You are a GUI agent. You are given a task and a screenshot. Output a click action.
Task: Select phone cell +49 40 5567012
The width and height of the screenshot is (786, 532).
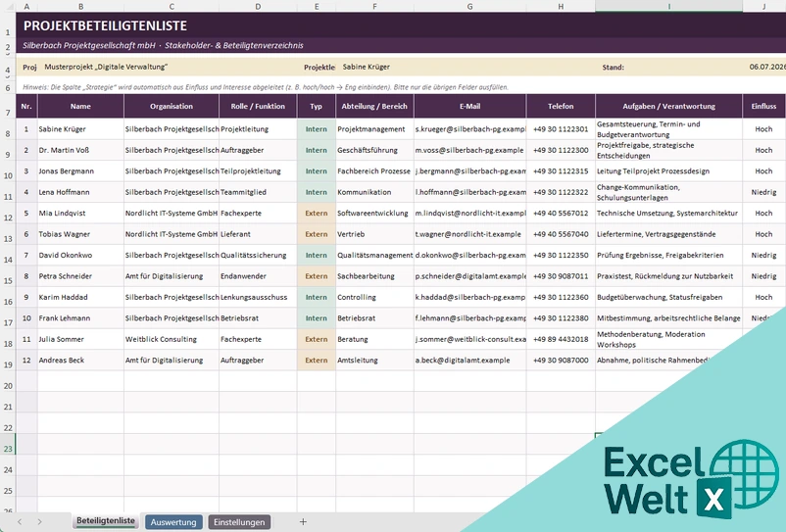pos(561,213)
